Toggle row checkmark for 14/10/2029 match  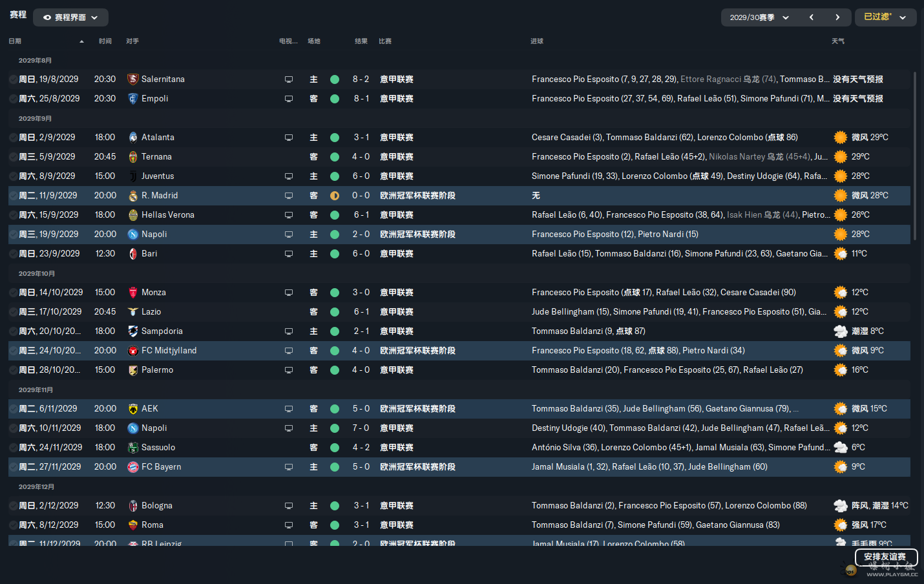point(14,293)
